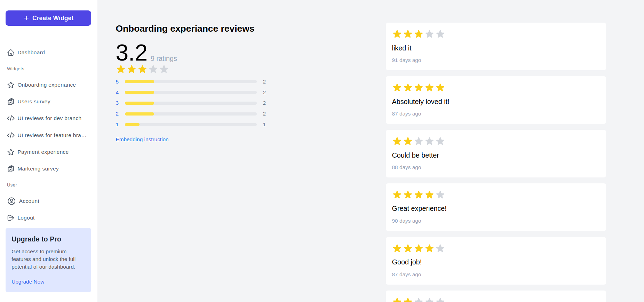Select Payment experience in the sidebar
This screenshot has height=302, width=644.
[43, 152]
